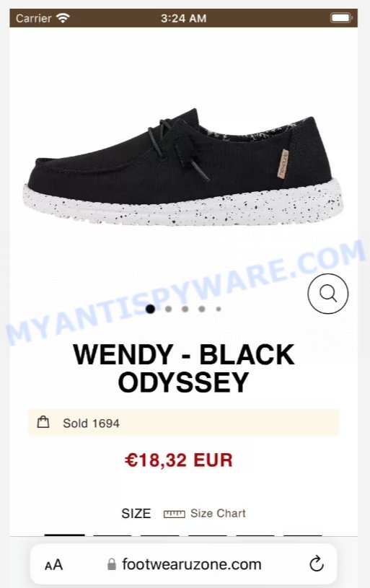This screenshot has width=370, height=588.
Task: Click the magnifier zoom icon on product image
Action: [328, 294]
